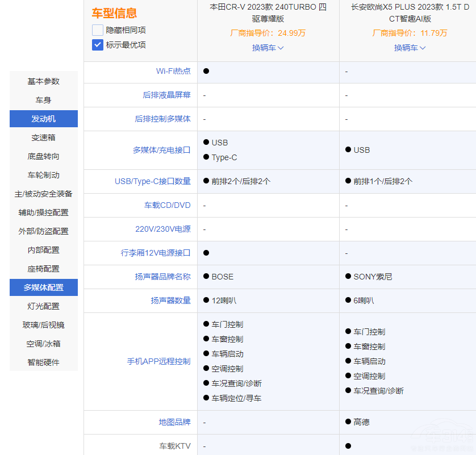Screen dimensions: 476x455
Task: Check the 隐藏相同项 checkbox
Action: 98,30
